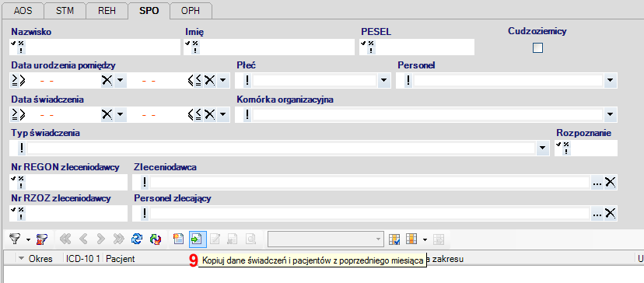Open the empty toolbar combo box
644x283 pixels.
click(326, 239)
